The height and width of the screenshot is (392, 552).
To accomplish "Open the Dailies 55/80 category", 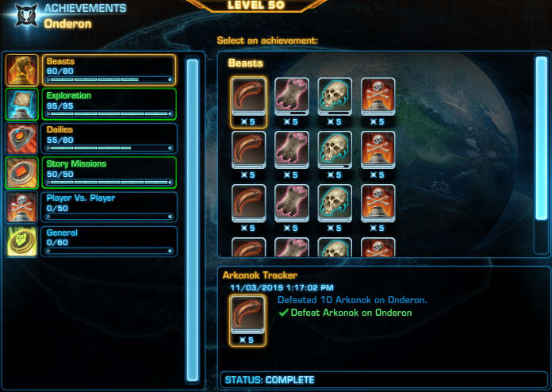I will (x=109, y=138).
